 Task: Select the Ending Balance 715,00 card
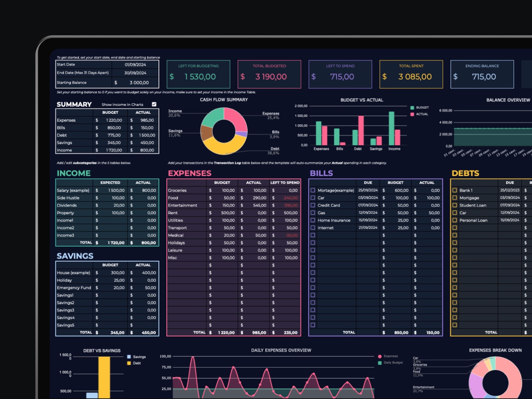(x=482, y=74)
